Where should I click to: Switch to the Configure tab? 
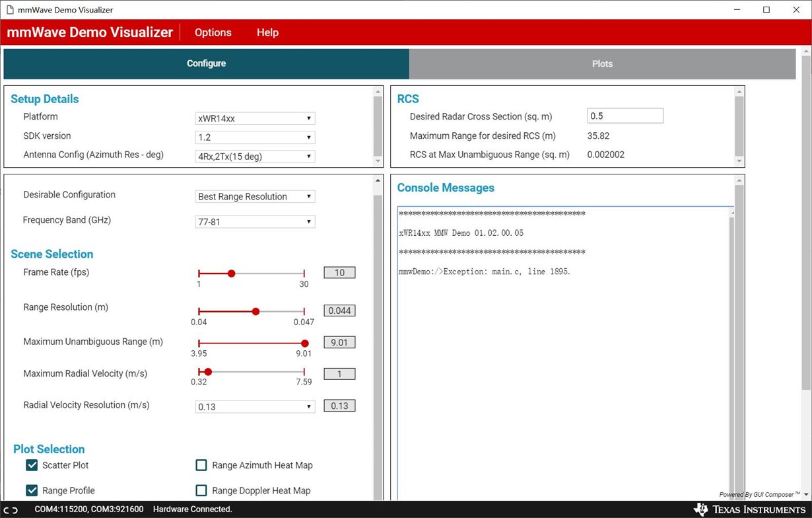[x=206, y=63]
